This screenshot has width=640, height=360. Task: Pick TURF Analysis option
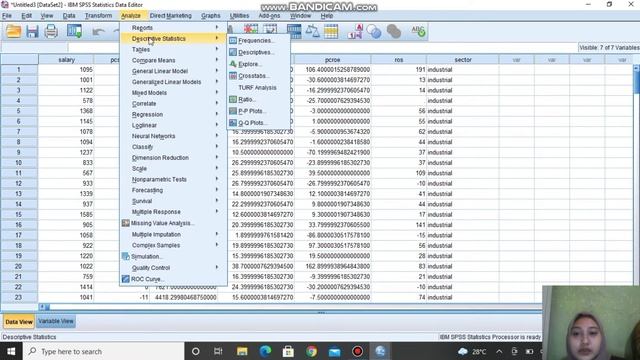tap(258, 87)
